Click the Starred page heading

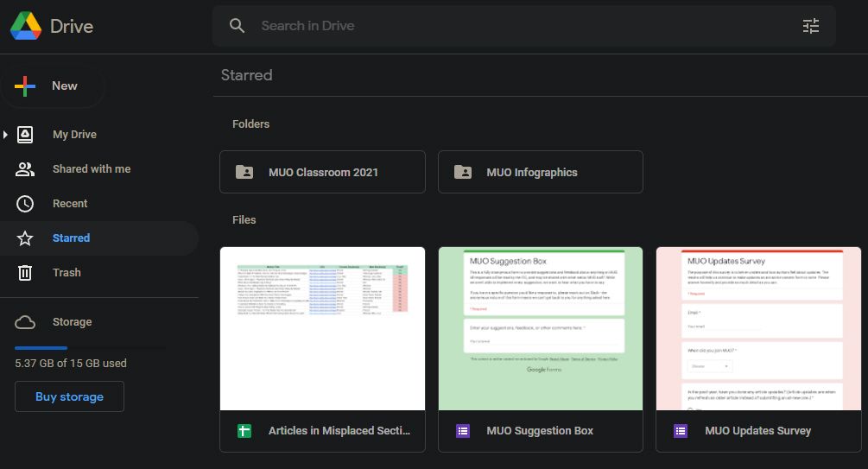246,75
